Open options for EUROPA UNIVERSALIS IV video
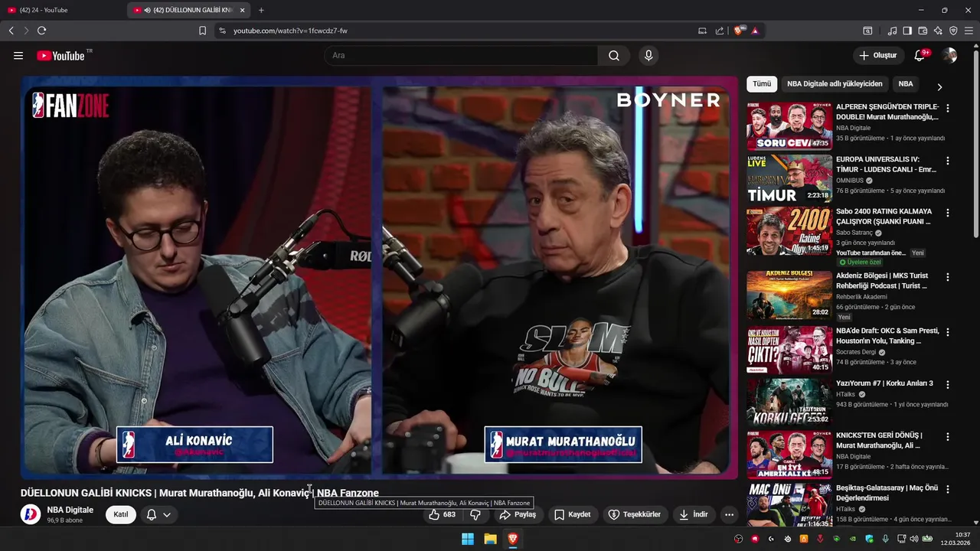This screenshot has height=551, width=980. pyautogui.click(x=948, y=161)
